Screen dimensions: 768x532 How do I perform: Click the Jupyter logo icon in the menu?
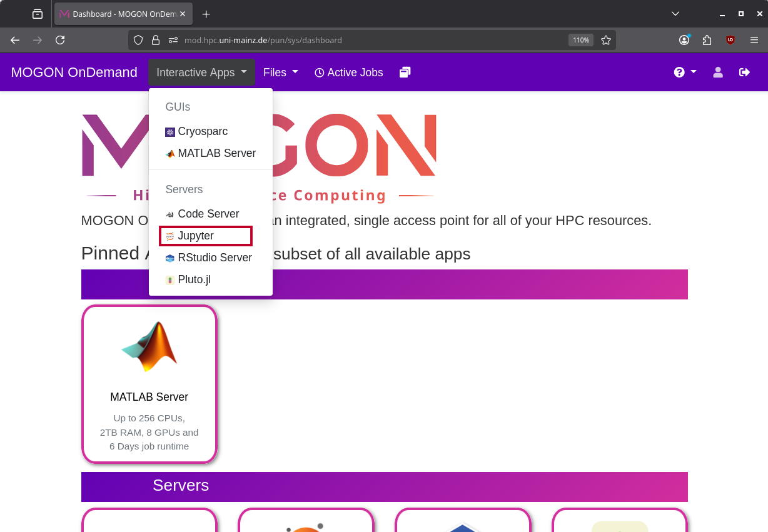click(x=170, y=236)
